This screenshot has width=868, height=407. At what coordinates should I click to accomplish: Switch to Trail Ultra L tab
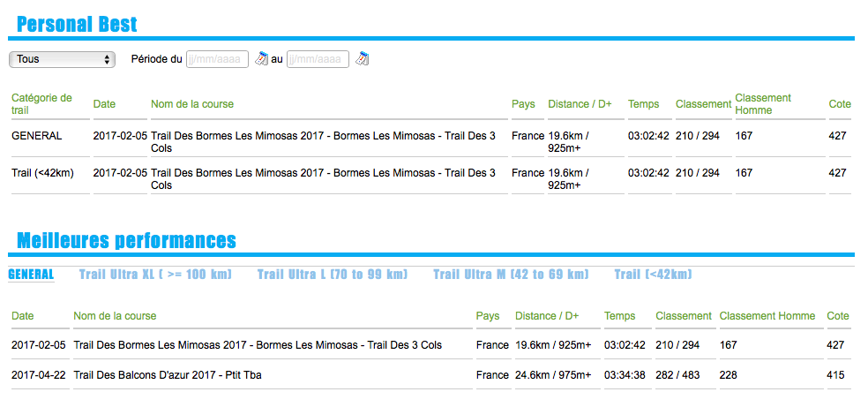(333, 275)
